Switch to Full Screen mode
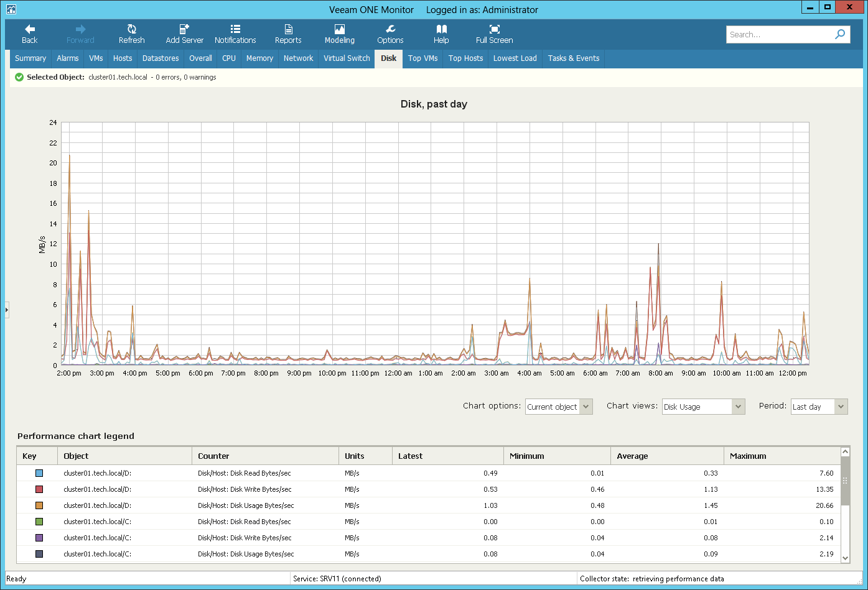 coord(495,34)
